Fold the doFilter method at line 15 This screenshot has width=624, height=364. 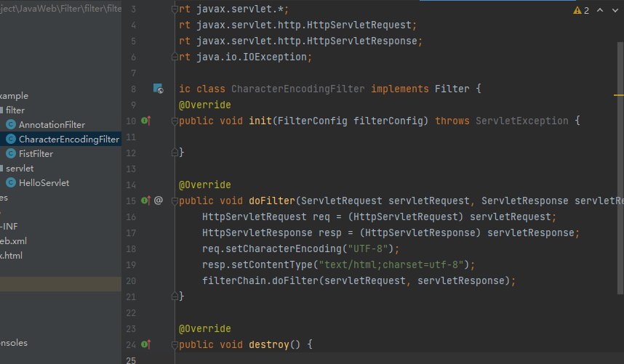tap(174, 200)
